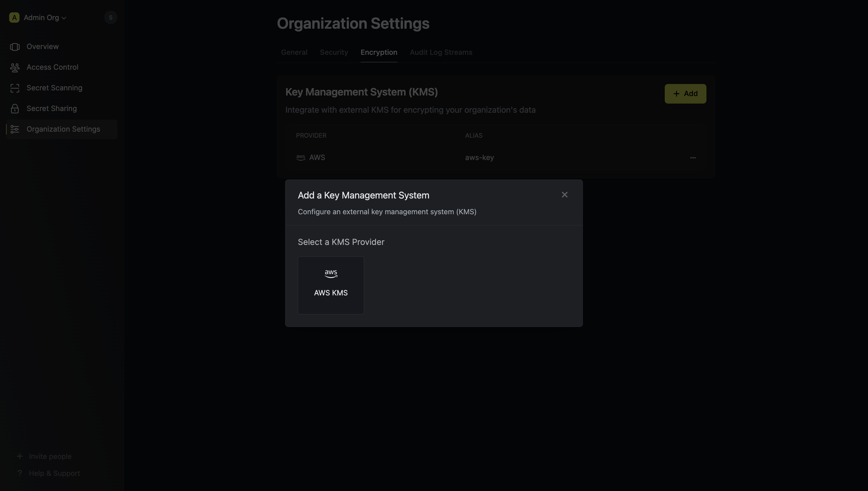Switch to the Security tab

tap(334, 52)
